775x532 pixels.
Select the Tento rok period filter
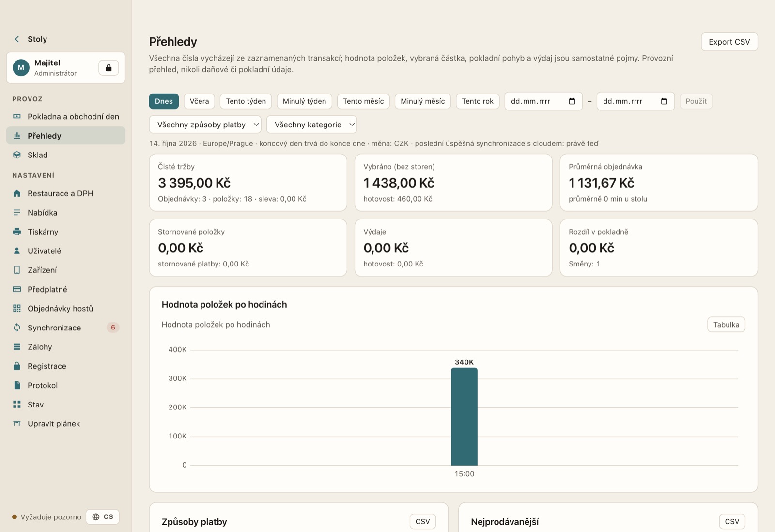pos(478,101)
